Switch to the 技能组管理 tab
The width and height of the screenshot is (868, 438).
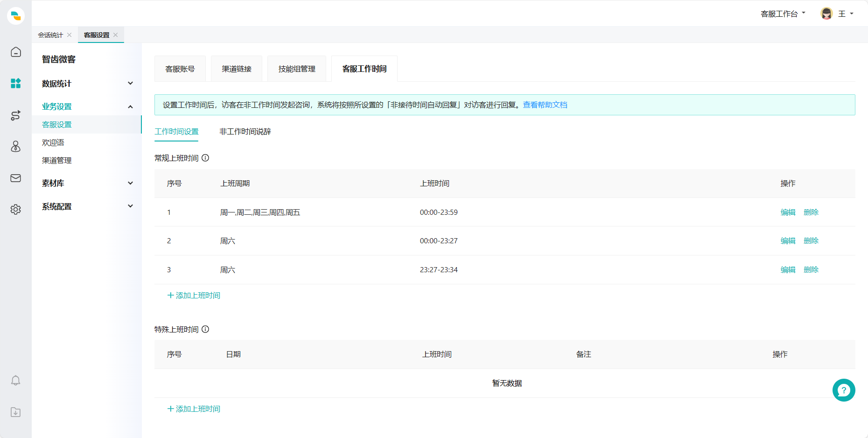(x=297, y=69)
